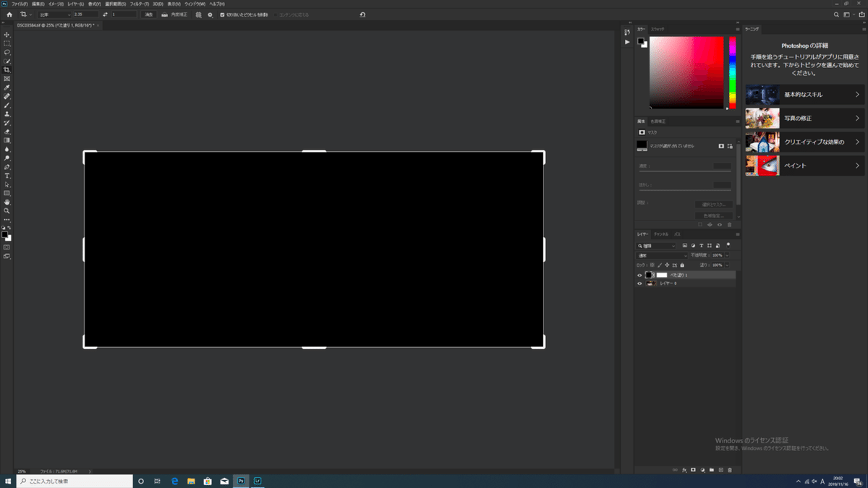Click 角度補正 straighten button
This screenshot has width=868, height=488.
pyautogui.click(x=179, y=14)
